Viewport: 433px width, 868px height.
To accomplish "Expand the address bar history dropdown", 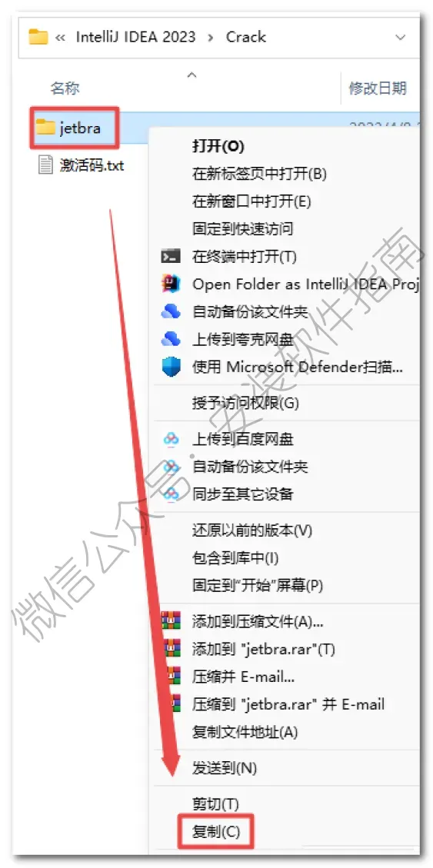I will (x=401, y=38).
